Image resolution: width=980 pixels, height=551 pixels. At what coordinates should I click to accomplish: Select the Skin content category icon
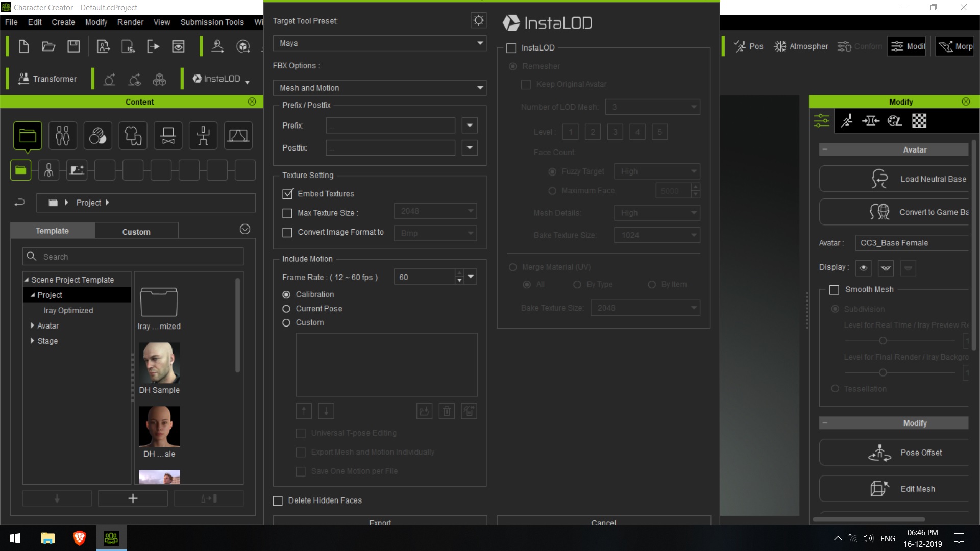pyautogui.click(x=97, y=136)
